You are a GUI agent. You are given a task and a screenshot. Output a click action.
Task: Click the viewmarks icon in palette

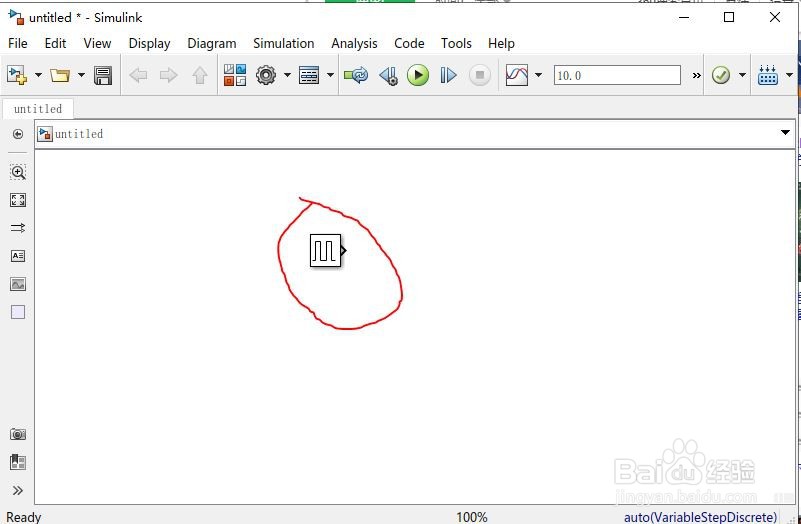(x=18, y=462)
